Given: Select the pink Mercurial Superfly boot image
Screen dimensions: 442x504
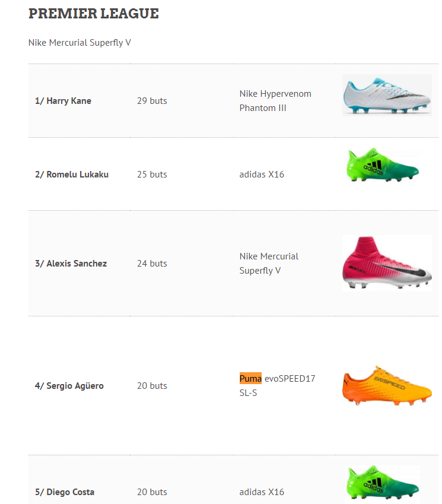Looking at the screenshot, I should coord(387,263).
